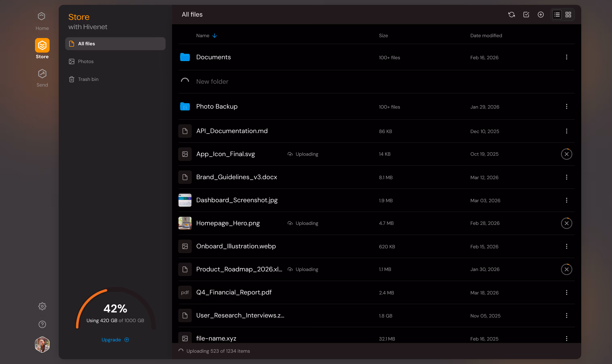Switch to grid view
Image resolution: width=612 pixels, height=364 pixels.
[568, 15]
